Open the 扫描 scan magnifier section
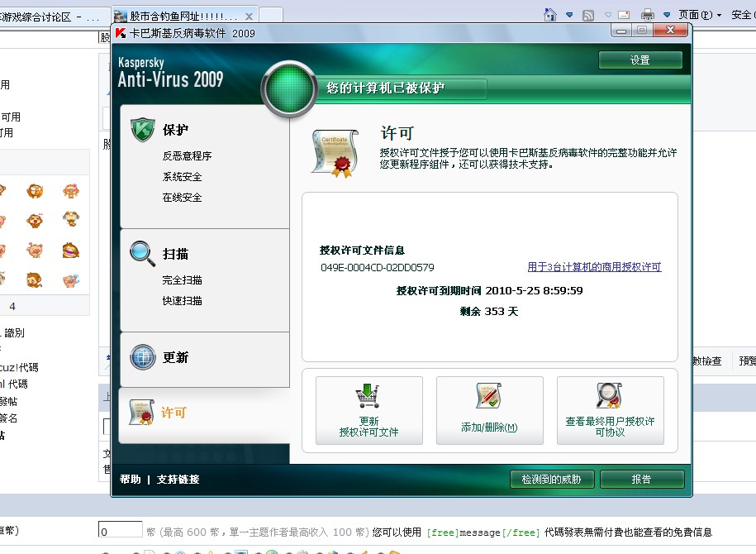 175,254
